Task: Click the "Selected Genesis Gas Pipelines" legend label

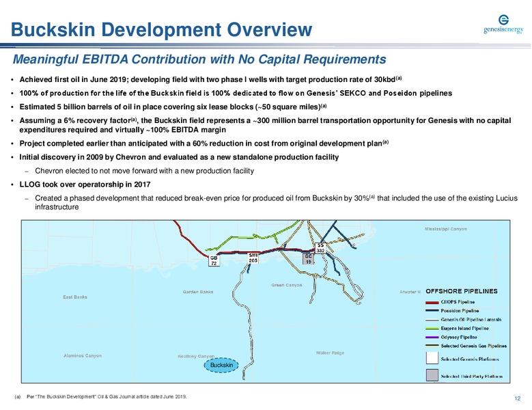Action: [x=474, y=346]
